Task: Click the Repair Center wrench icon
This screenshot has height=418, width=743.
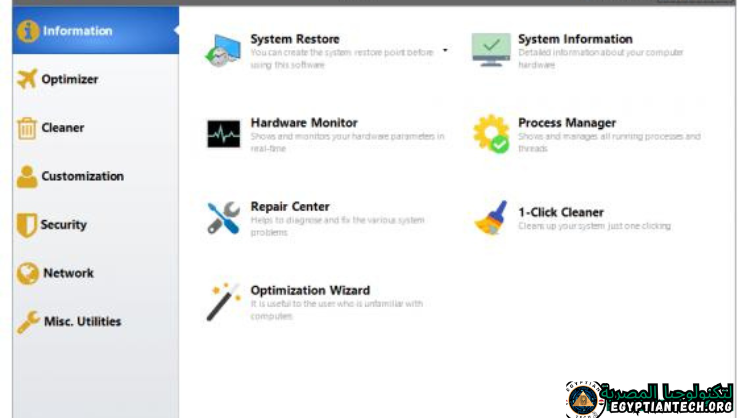Action: [223, 217]
